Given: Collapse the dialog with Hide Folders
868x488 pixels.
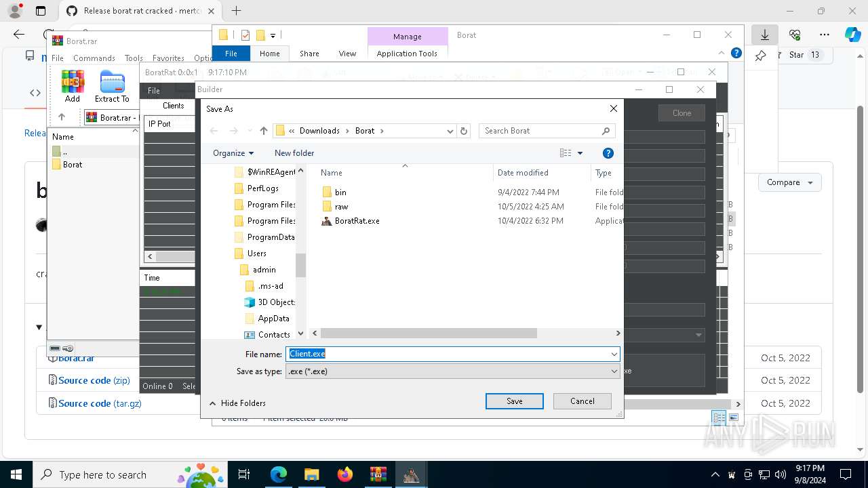Looking at the screenshot, I should [x=237, y=403].
